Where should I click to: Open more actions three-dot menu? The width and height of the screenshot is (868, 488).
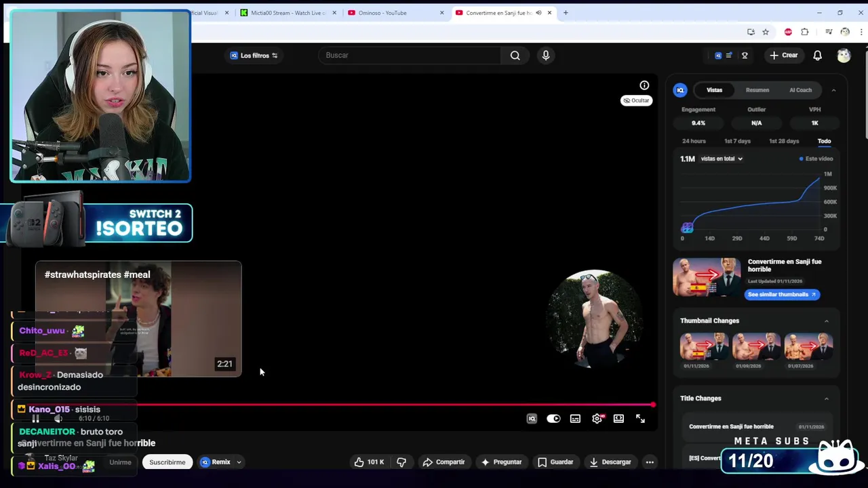point(650,462)
